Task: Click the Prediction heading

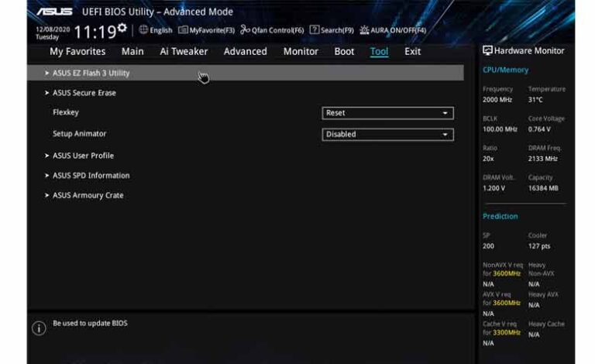Action: tap(500, 217)
